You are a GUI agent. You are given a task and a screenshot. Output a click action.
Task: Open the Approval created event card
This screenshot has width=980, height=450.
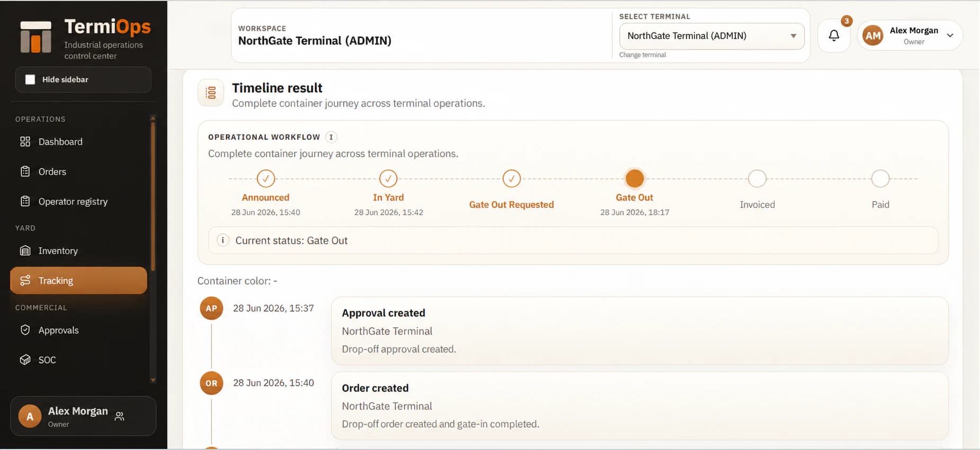tap(639, 331)
